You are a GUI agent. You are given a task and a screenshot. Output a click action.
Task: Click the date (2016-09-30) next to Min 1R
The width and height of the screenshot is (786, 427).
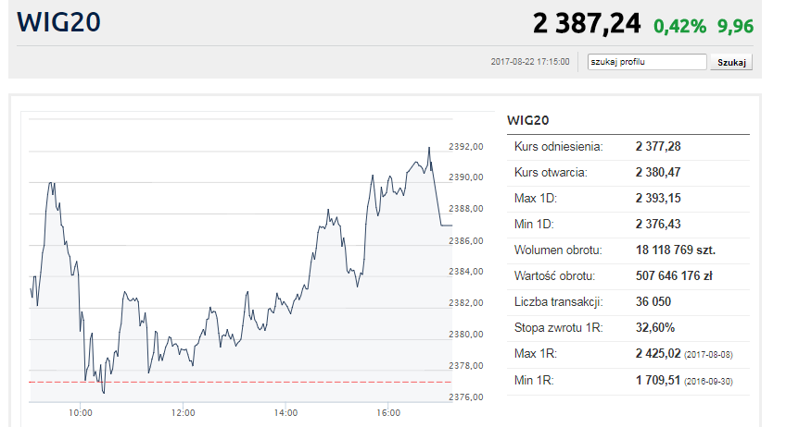click(x=708, y=382)
